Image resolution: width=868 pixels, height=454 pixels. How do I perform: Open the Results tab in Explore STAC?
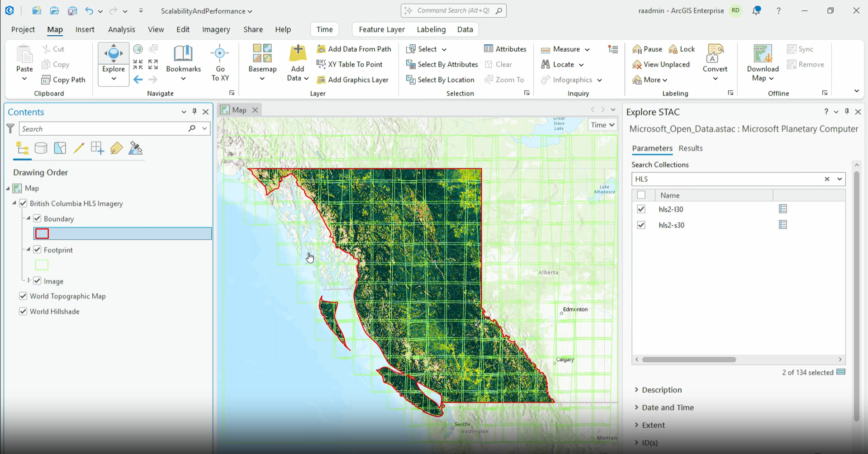point(691,148)
